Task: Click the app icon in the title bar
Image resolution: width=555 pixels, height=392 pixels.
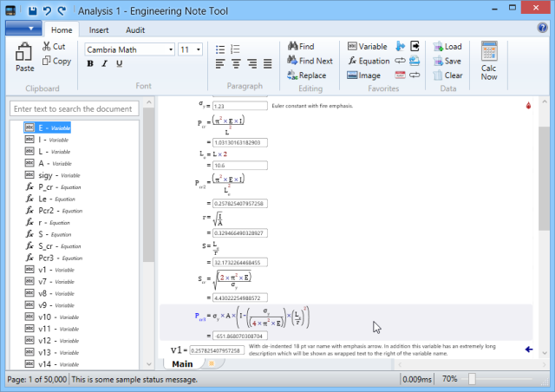Action: click(x=10, y=10)
